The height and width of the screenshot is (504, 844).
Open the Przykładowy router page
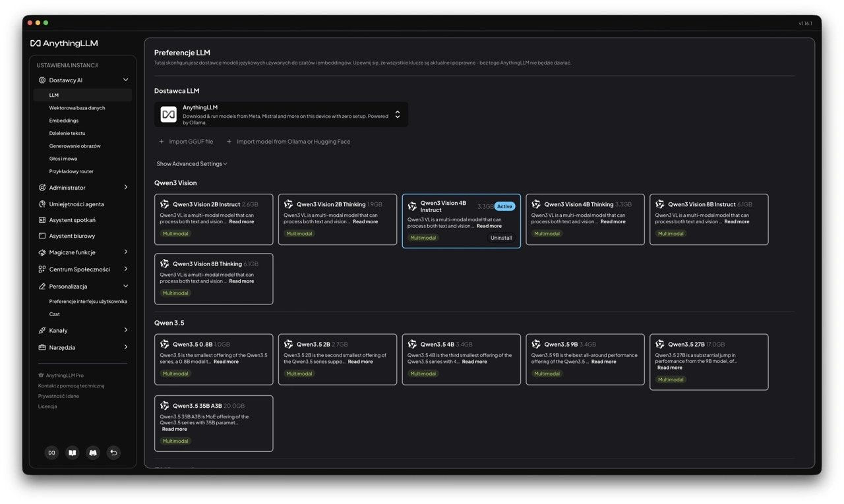tap(71, 171)
